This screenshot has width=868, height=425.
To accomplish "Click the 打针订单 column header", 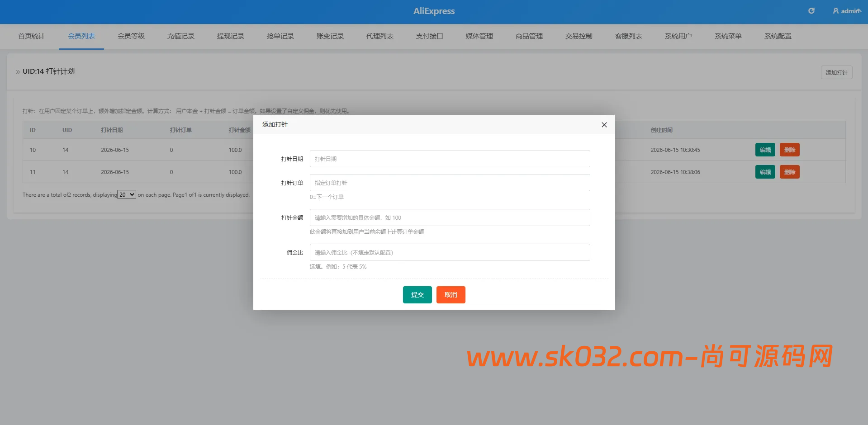I will 181,130.
